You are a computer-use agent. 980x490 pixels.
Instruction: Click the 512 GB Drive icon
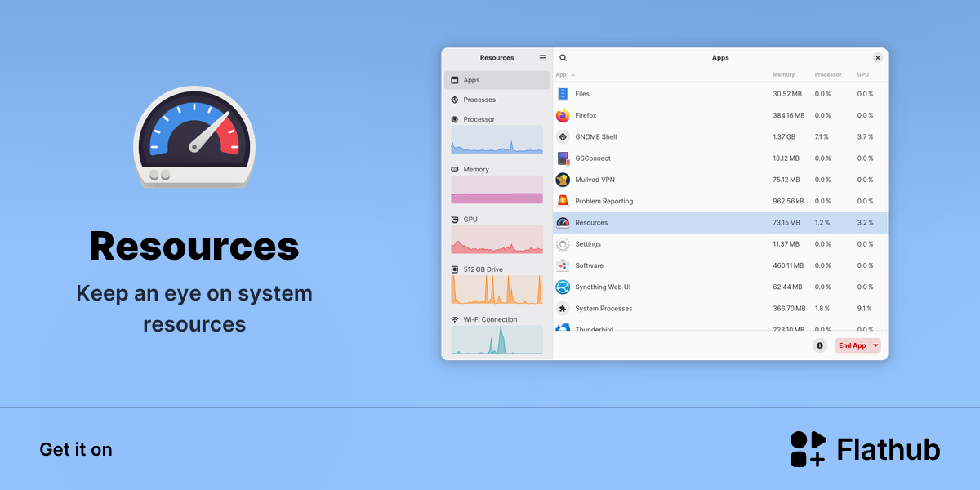pyautogui.click(x=455, y=269)
